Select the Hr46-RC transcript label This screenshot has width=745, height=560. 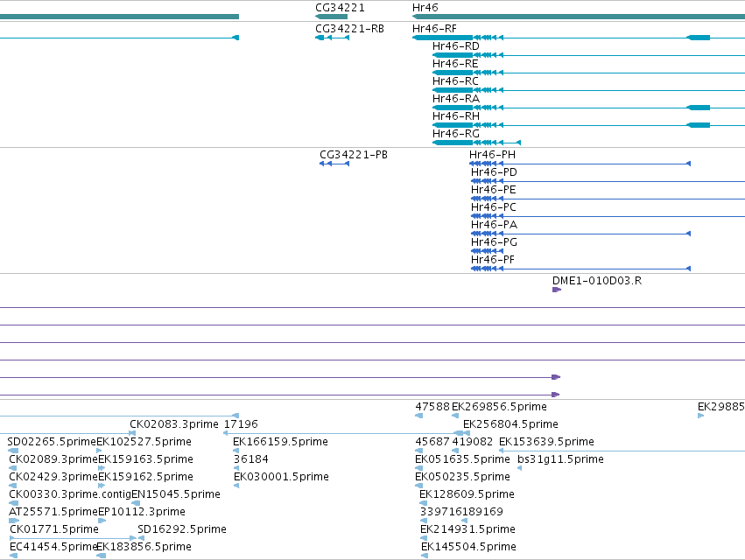pos(455,81)
